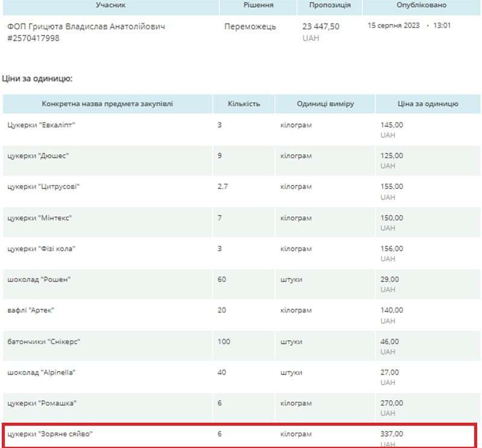482x448 pixels.
Task: Click the Конкретна назва предмета закупівлі header
Action: click(107, 104)
